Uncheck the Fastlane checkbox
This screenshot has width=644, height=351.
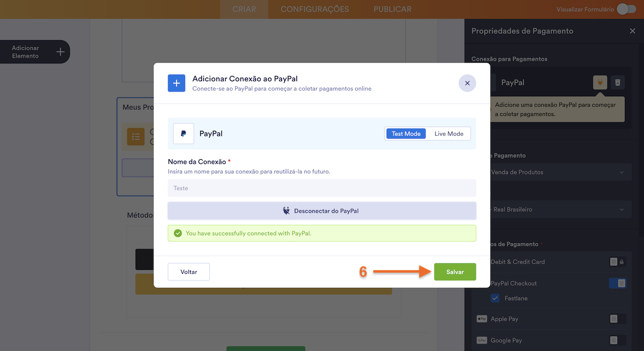coord(495,298)
